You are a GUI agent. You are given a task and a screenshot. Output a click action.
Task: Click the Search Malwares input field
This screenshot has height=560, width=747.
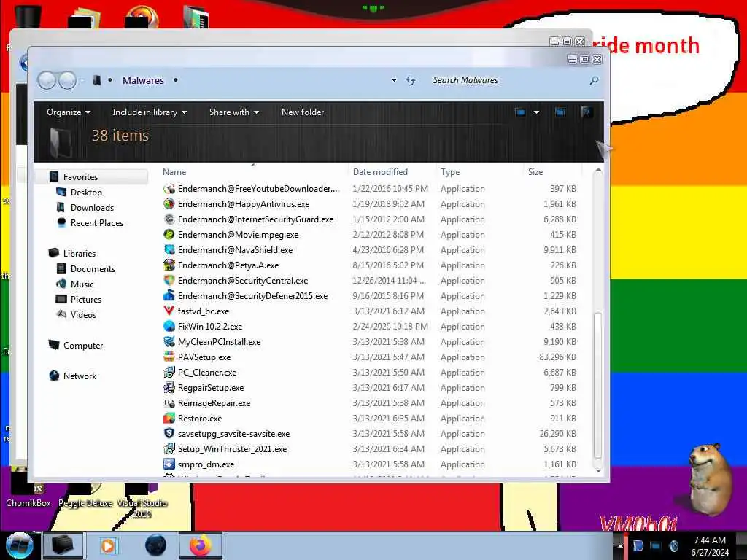[508, 80]
